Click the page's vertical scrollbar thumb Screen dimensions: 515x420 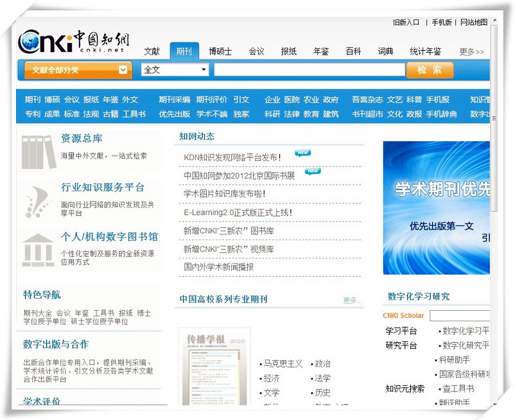point(494,118)
